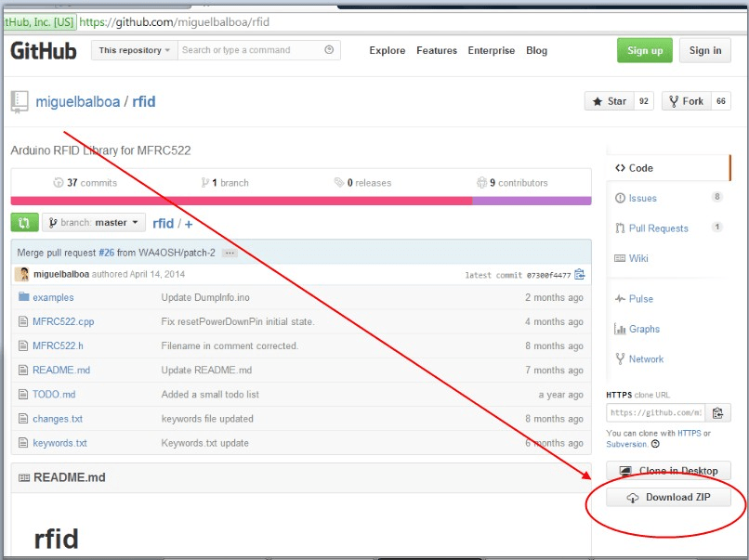Click the contributors icon
This screenshot has height=560, width=749.
tap(481, 182)
